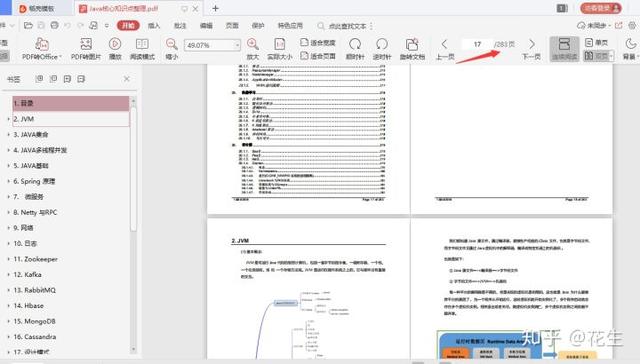Open the PDF to Office converter

42,49
